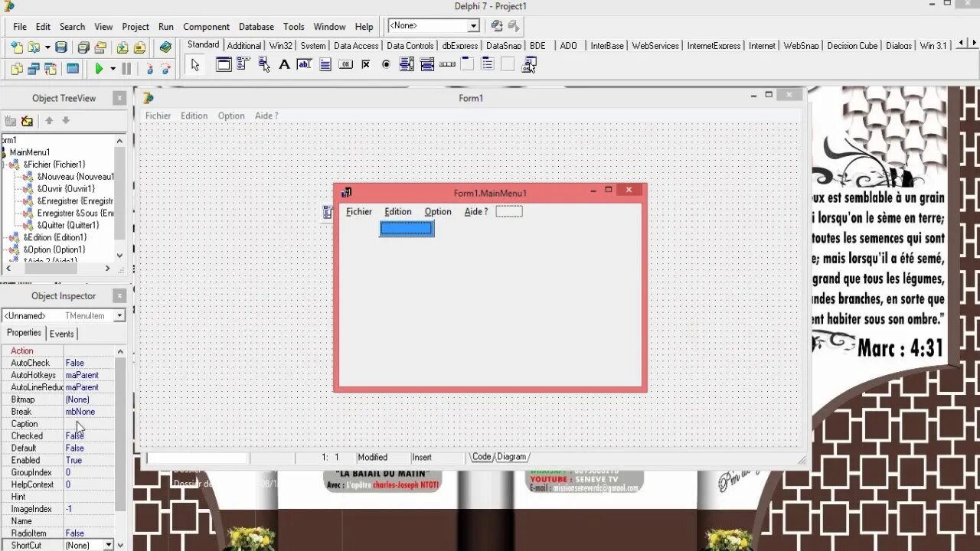
Task: Click the Save All toolbar icon
Action: [x=83, y=47]
